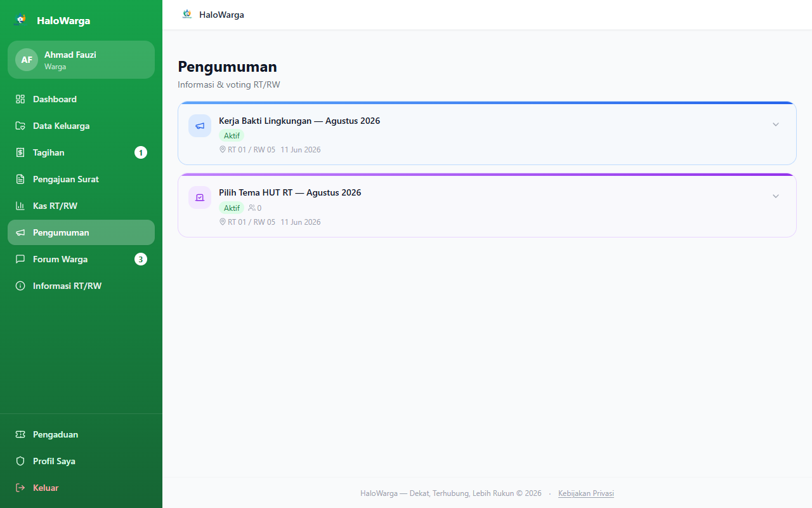Click the HaloWarga title in the top bar

click(x=221, y=15)
